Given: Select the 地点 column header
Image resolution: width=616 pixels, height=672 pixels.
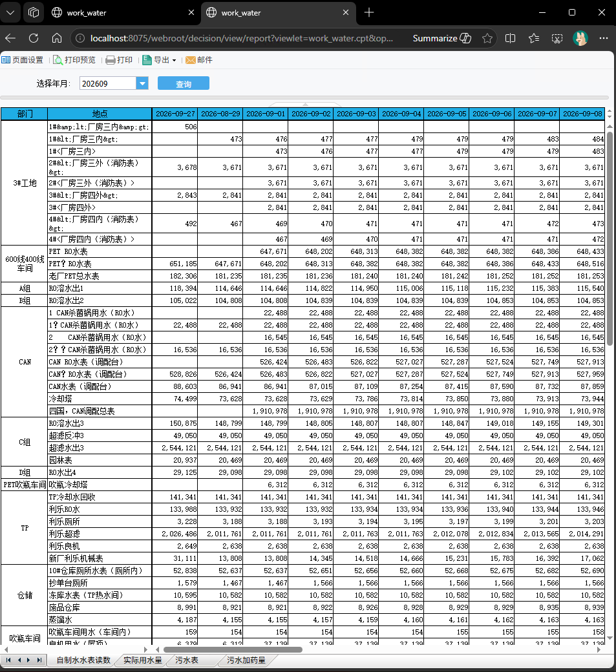Looking at the screenshot, I should tap(100, 114).
